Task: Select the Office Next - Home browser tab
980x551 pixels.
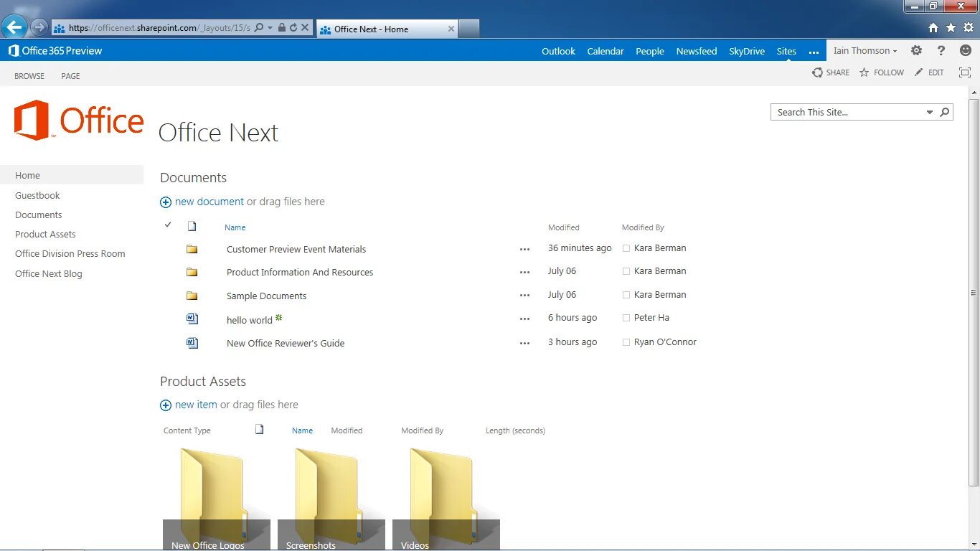Action: pyautogui.click(x=386, y=29)
